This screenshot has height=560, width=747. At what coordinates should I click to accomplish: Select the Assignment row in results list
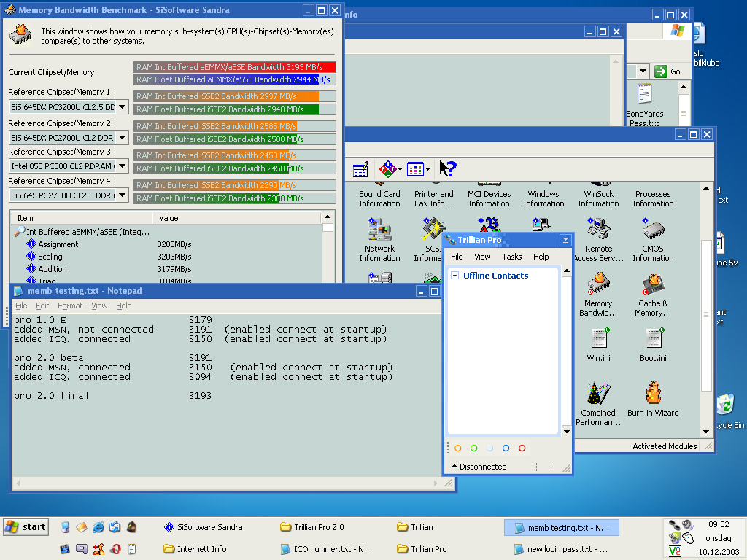[167, 244]
